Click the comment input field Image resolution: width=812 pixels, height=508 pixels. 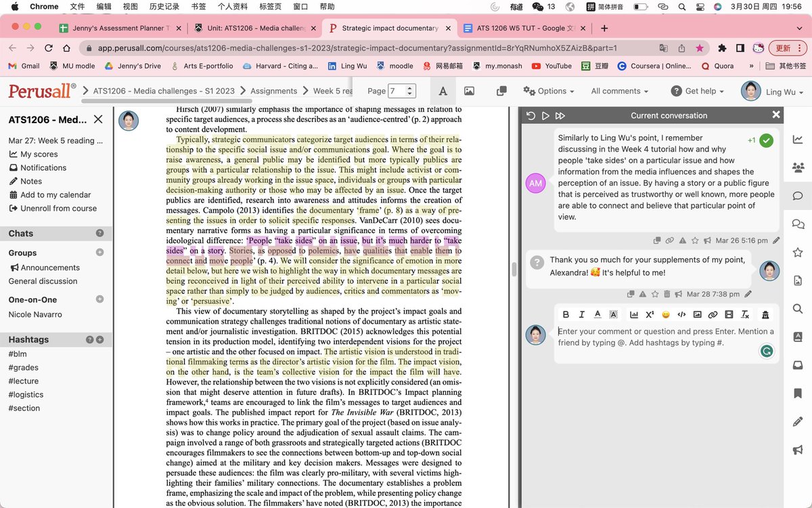click(x=667, y=337)
